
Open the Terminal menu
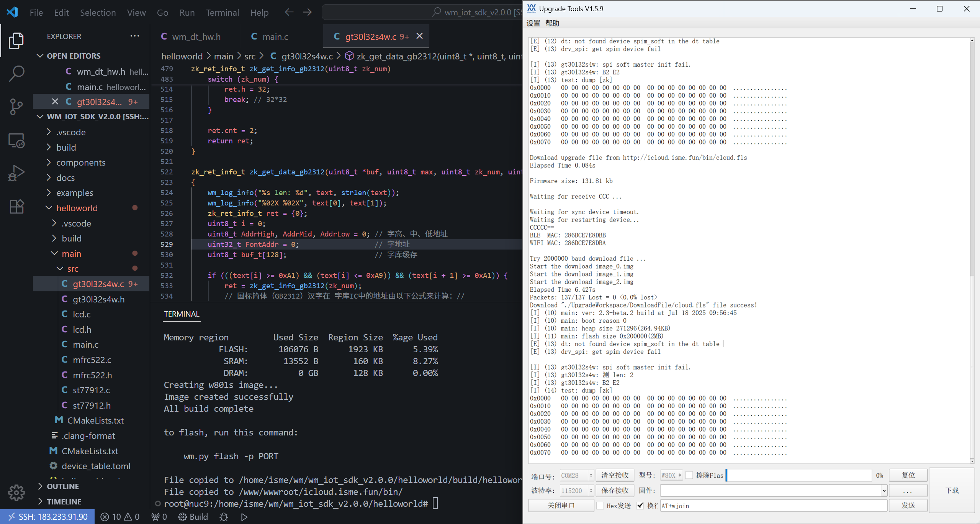pyautogui.click(x=222, y=12)
